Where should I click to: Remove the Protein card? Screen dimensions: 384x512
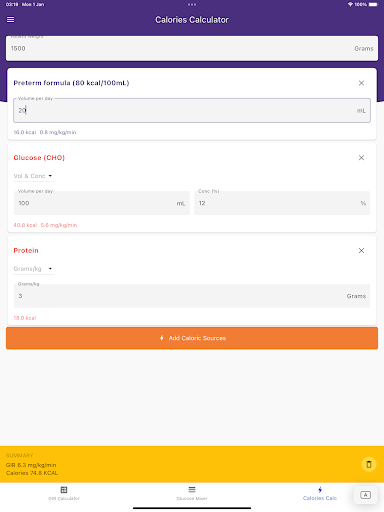click(x=361, y=250)
